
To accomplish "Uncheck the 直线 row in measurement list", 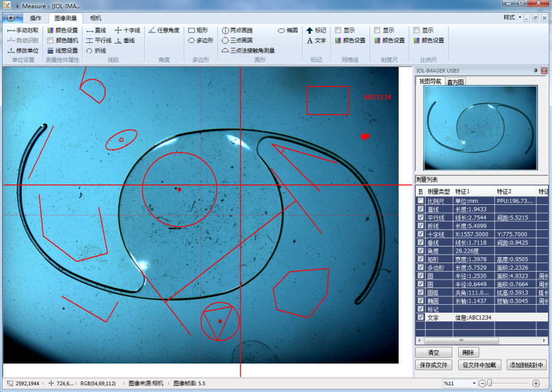I will point(420,209).
